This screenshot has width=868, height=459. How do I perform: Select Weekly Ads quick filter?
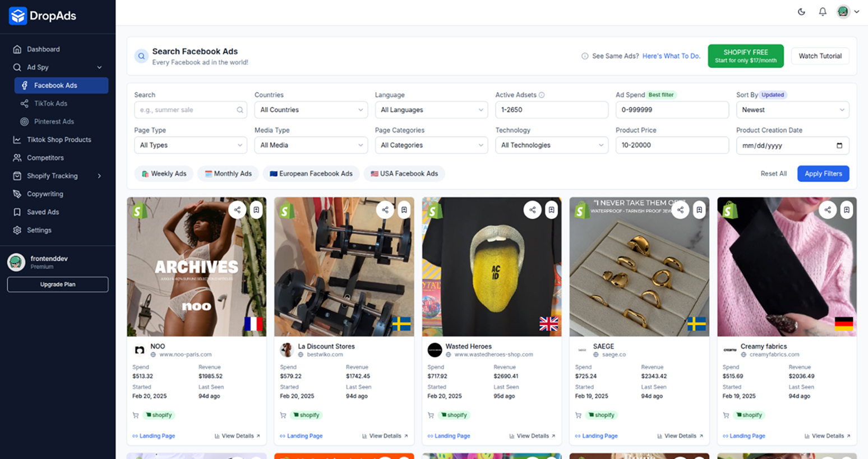click(x=164, y=173)
